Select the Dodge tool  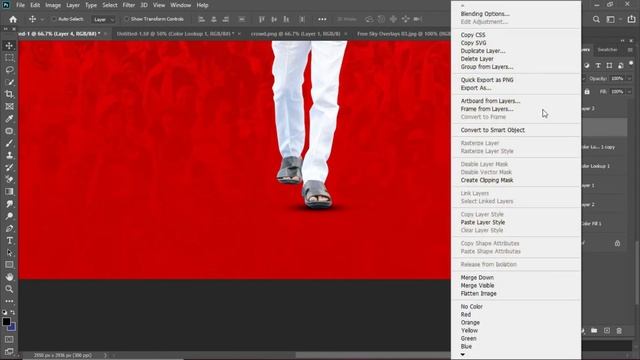[x=9, y=216]
